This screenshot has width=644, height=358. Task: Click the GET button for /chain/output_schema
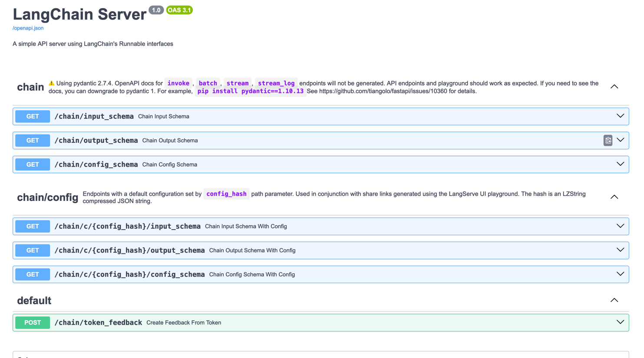33,141
